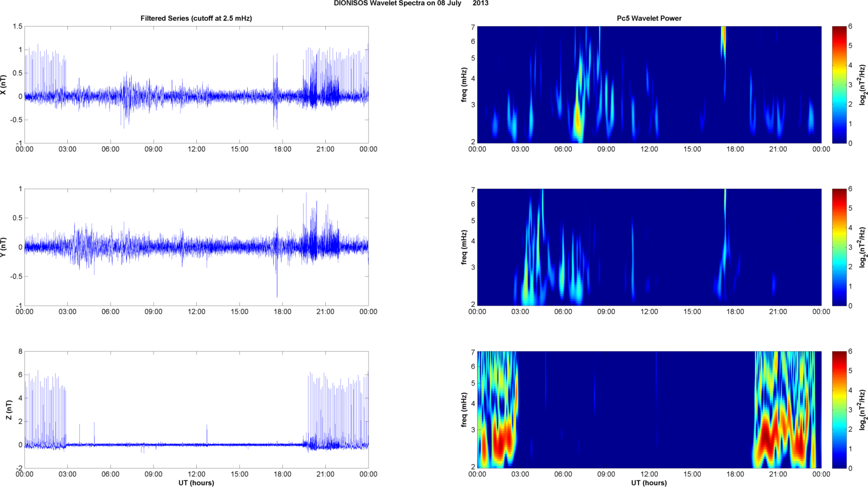Click the log2(nT²/Hz) label of top colorbar
This screenshot has height=487, width=868.
863,85
